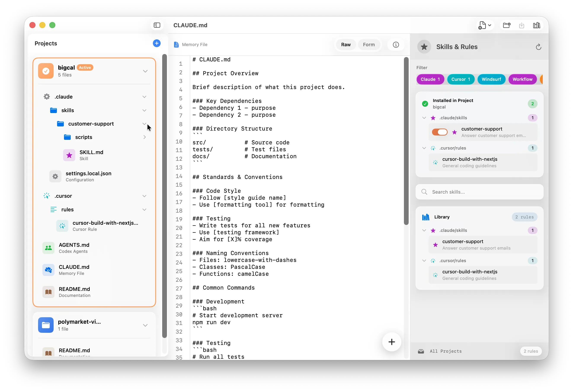Toggle the Cursor 1 filter pill
Image resolution: width=573 pixels, height=392 pixels.
(461, 79)
